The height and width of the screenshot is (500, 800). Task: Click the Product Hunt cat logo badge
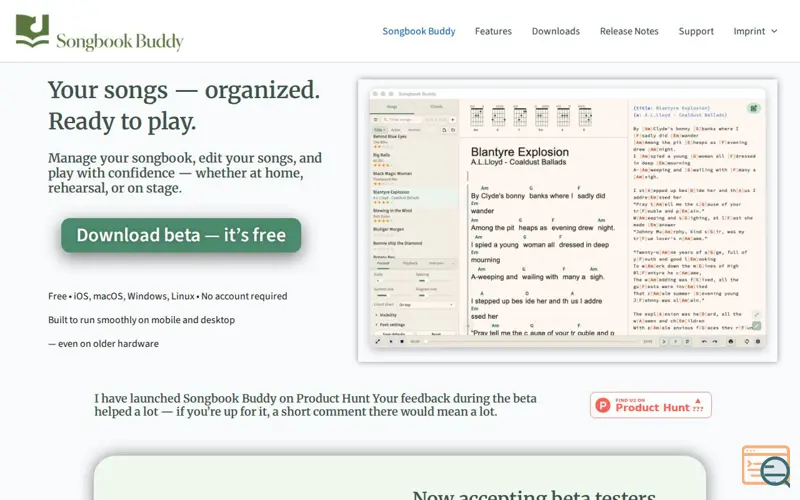(651, 405)
